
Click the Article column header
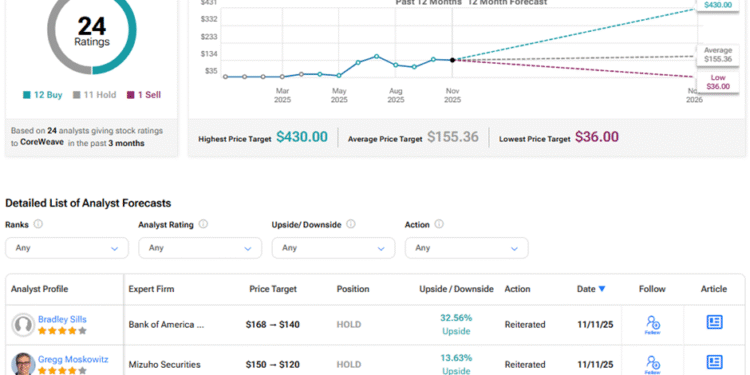click(714, 289)
